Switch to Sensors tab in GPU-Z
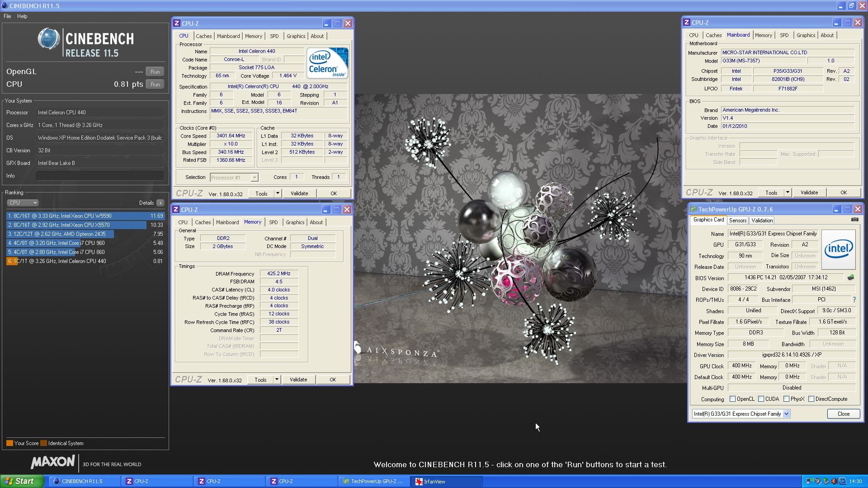The width and height of the screenshot is (868, 488). 738,221
